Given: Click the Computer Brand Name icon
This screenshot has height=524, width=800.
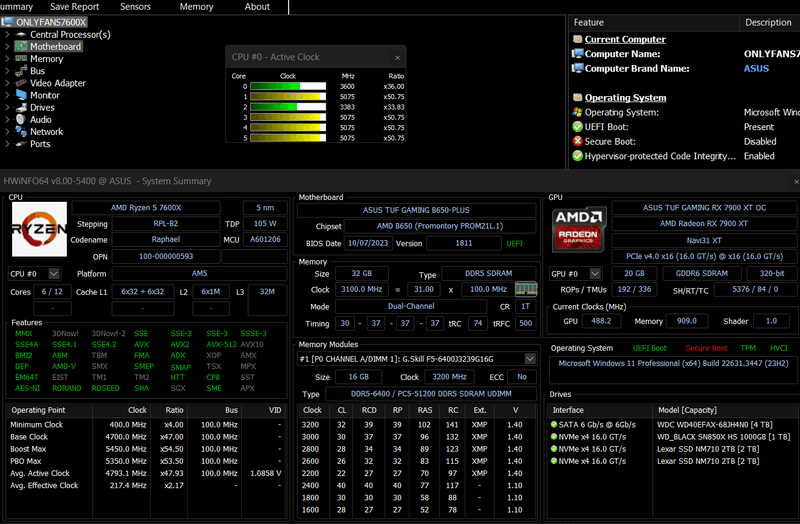Looking at the screenshot, I should pos(578,68).
